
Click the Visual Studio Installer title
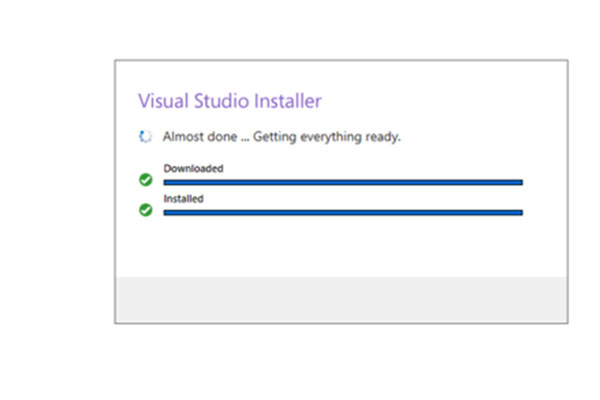(229, 101)
